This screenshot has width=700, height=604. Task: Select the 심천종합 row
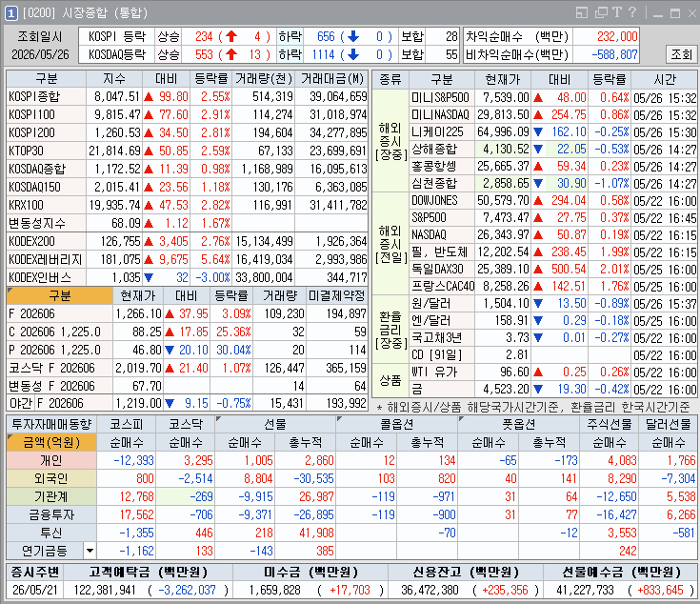point(552,184)
